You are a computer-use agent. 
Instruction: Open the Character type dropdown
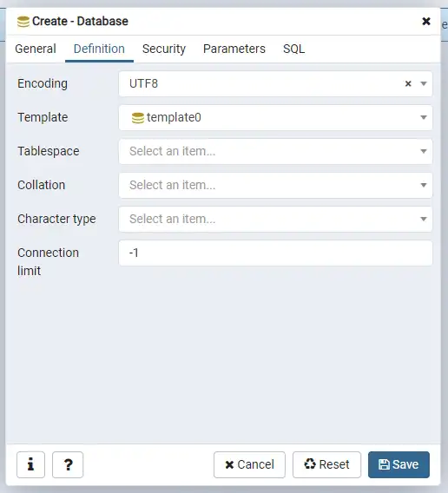pos(275,219)
